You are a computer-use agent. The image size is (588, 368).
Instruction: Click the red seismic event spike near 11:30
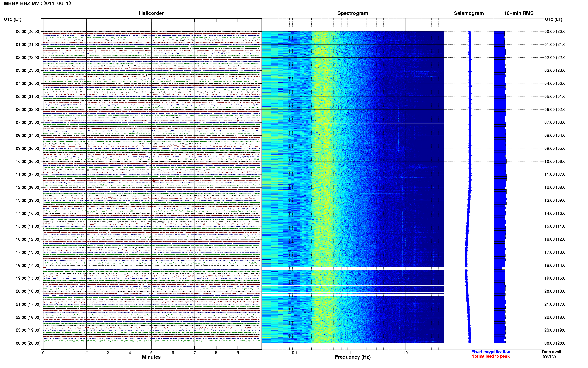click(x=154, y=181)
